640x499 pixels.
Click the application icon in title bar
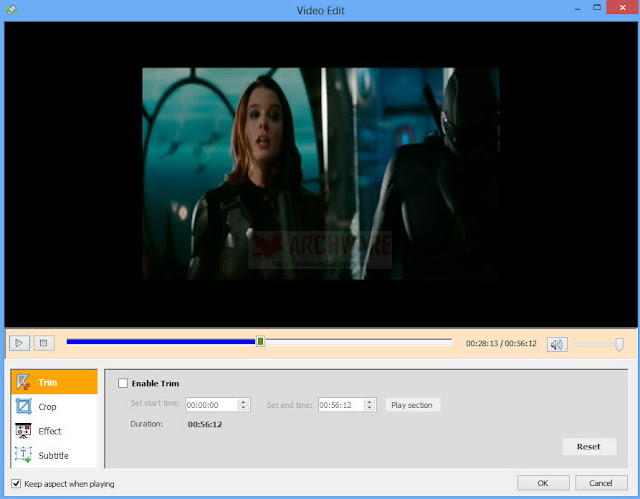click(x=11, y=9)
